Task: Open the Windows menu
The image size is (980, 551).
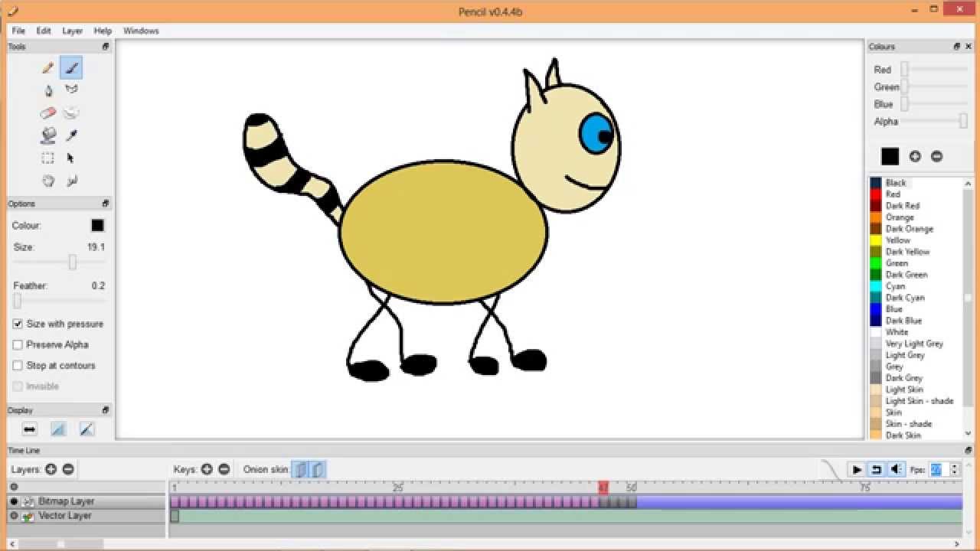Action: (x=140, y=31)
